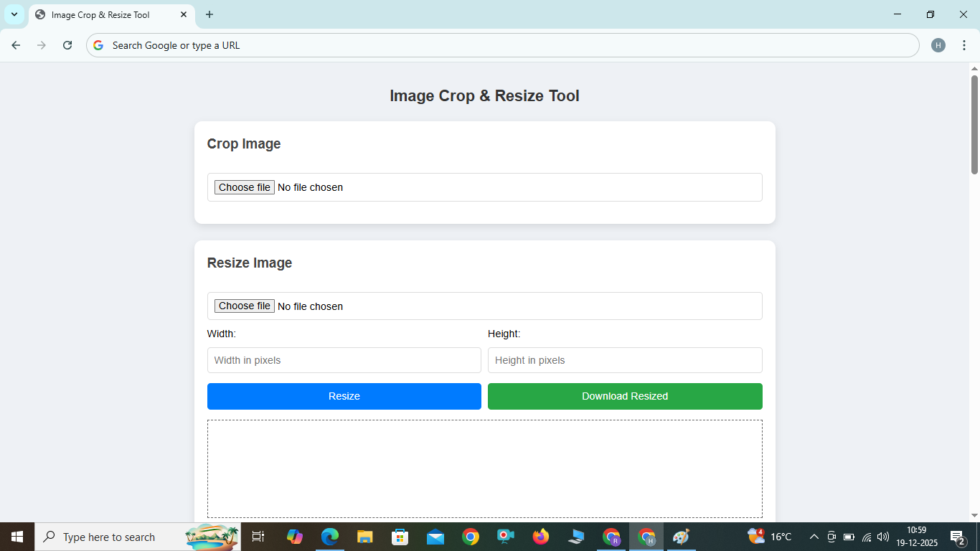Open Microsoft Store from the taskbar
980x551 pixels.
(x=400, y=537)
